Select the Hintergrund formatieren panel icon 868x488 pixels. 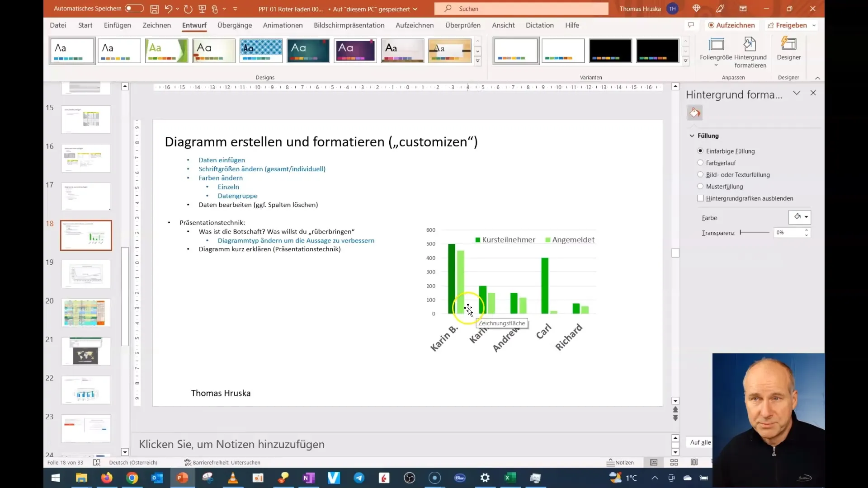tap(694, 113)
